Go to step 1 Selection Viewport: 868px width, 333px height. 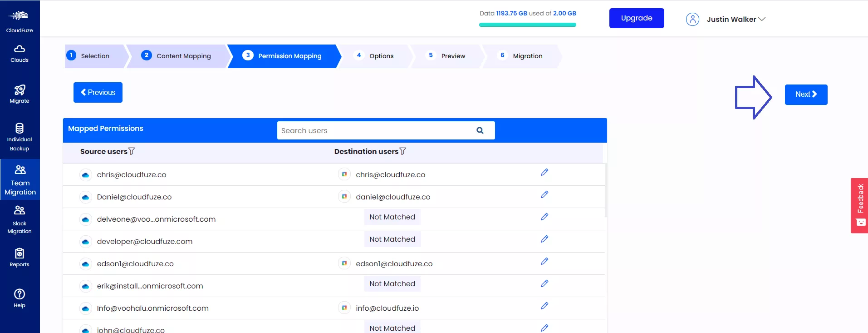tap(95, 56)
